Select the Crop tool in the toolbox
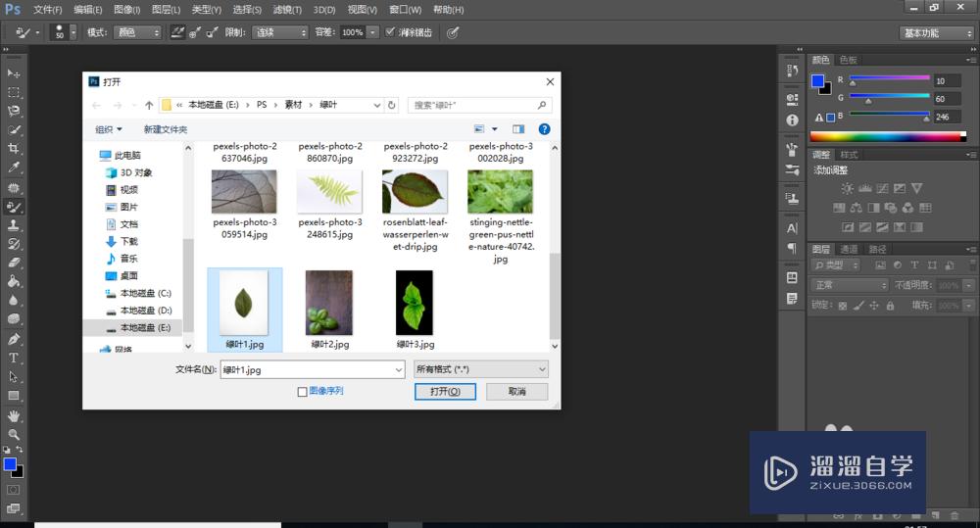The width and height of the screenshot is (980, 528). pos(14,148)
